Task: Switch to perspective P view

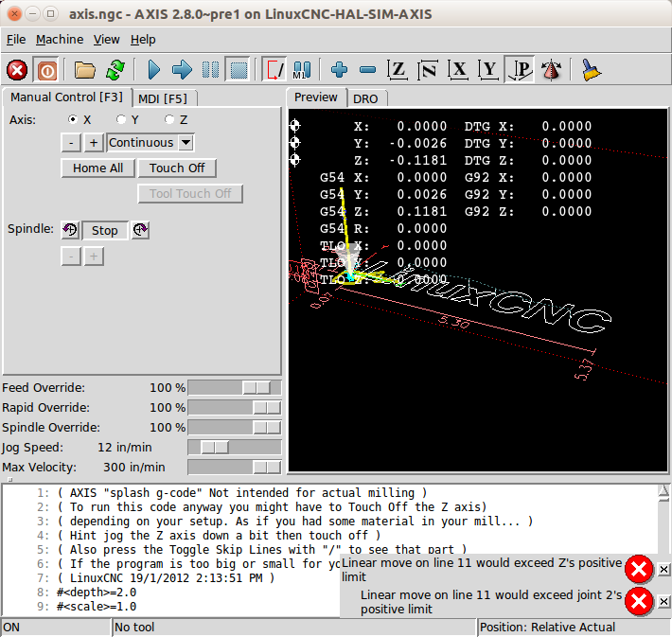Action: (520, 70)
